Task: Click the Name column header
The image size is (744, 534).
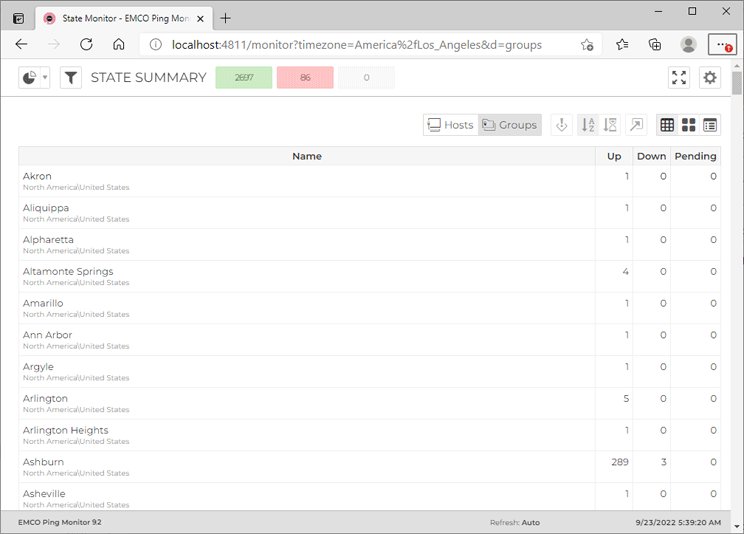Action: pyautogui.click(x=307, y=156)
